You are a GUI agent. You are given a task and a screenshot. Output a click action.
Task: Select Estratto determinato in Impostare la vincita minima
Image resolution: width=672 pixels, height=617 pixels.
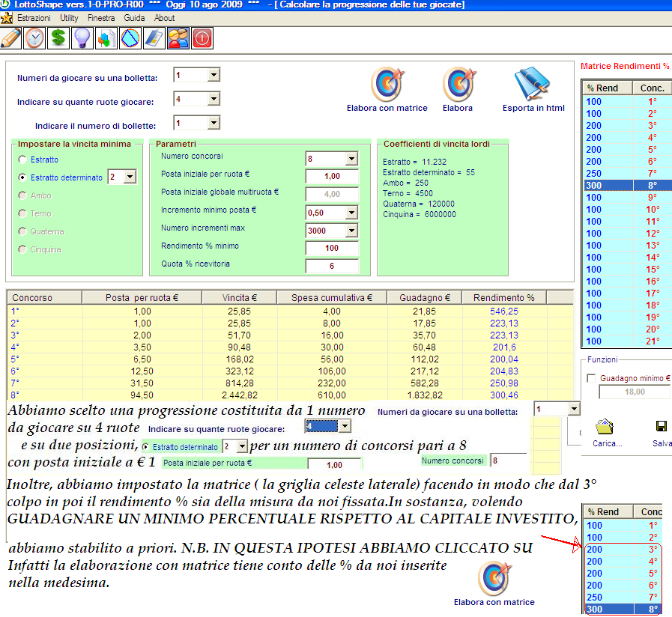(22, 177)
